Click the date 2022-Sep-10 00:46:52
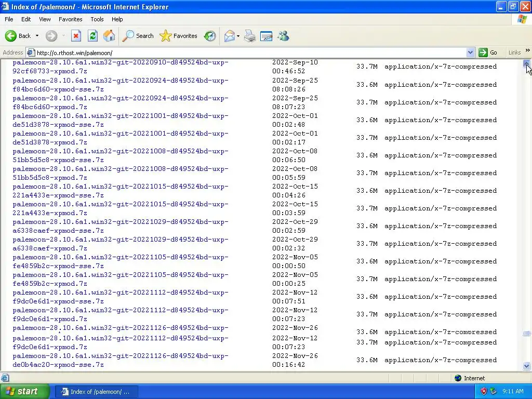This screenshot has height=399, width=532. [x=295, y=66]
